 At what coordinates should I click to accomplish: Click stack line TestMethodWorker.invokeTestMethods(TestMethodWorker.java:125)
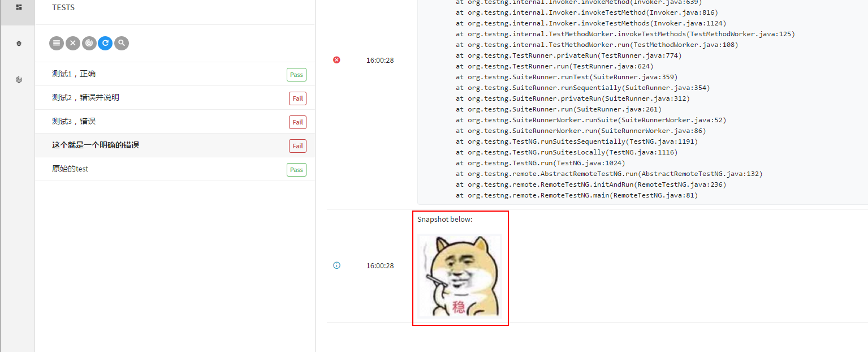point(625,34)
